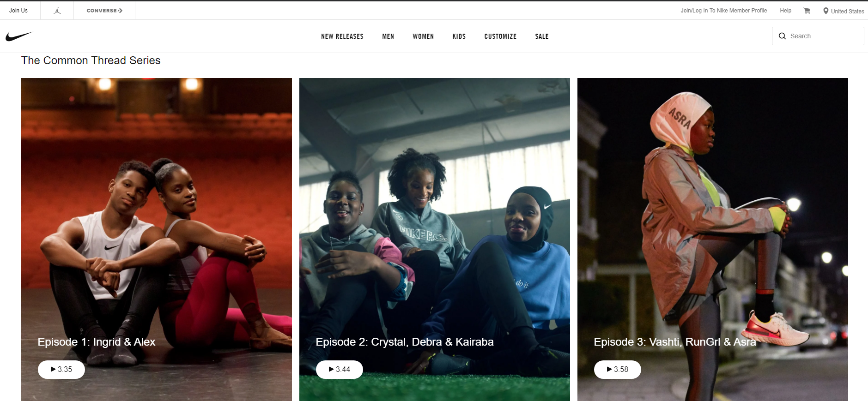868x407 pixels.
Task: Expand the Sale navigation menu
Action: [x=542, y=36]
